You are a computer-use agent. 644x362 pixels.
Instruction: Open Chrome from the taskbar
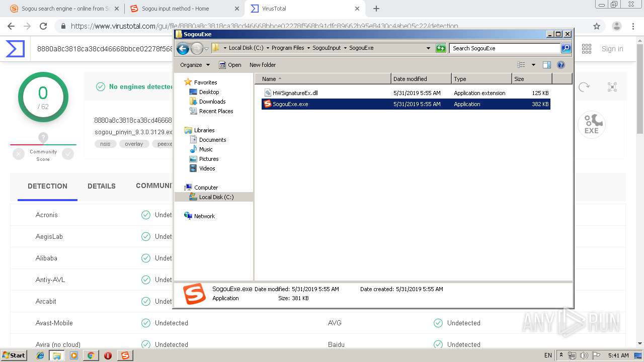(91, 355)
